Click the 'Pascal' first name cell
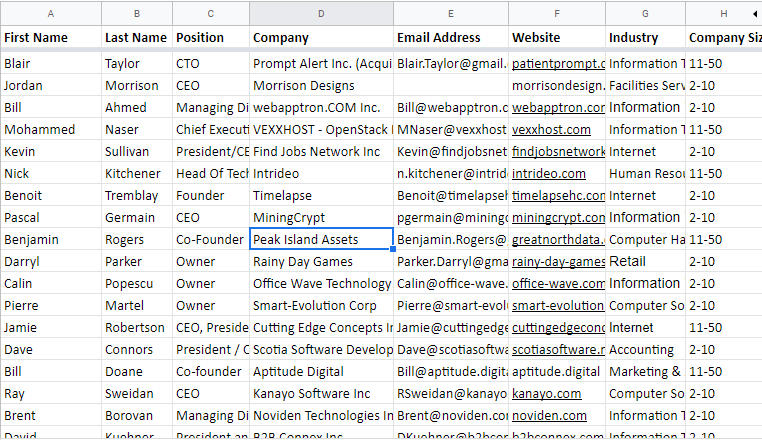 (51, 218)
